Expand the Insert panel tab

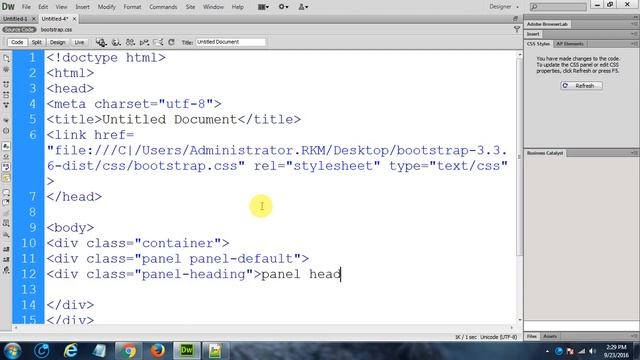click(x=533, y=34)
